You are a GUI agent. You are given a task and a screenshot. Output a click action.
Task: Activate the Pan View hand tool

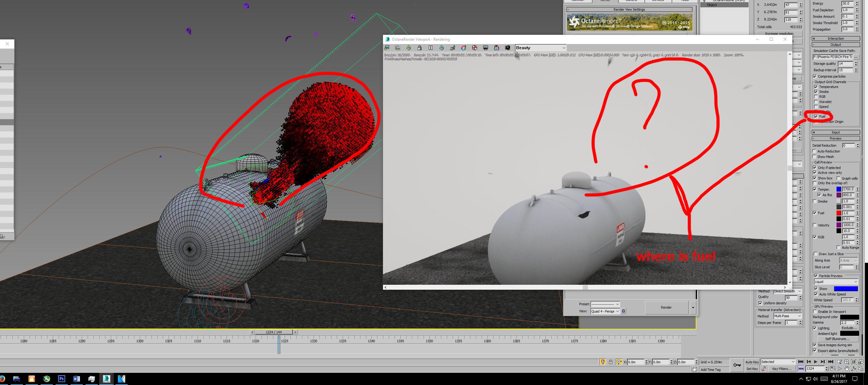coord(846,369)
